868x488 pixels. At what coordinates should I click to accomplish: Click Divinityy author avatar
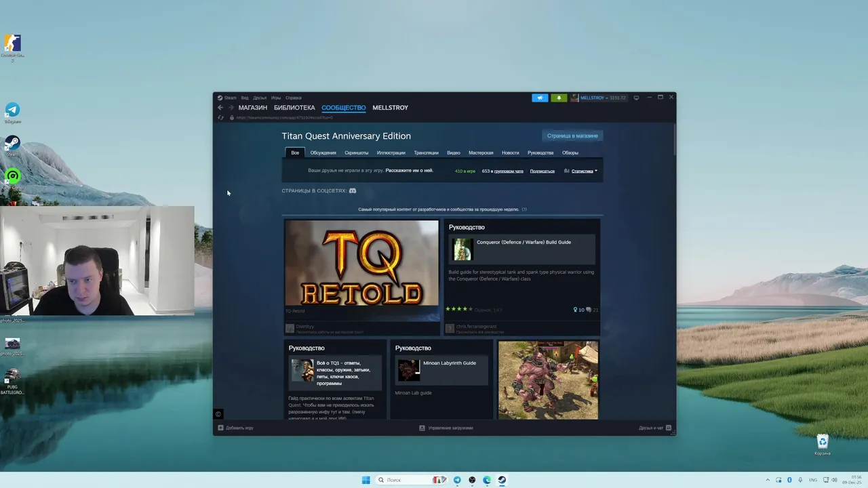[x=290, y=328]
